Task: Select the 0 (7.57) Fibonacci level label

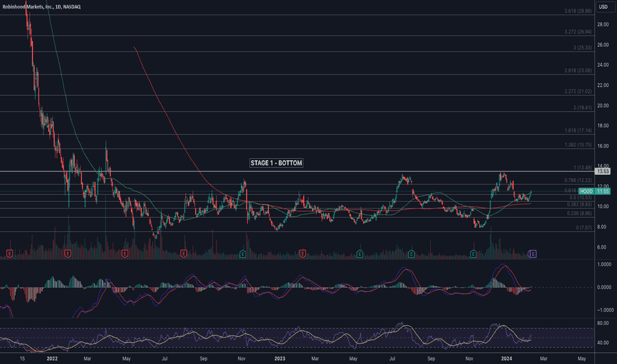Action: tap(583, 228)
